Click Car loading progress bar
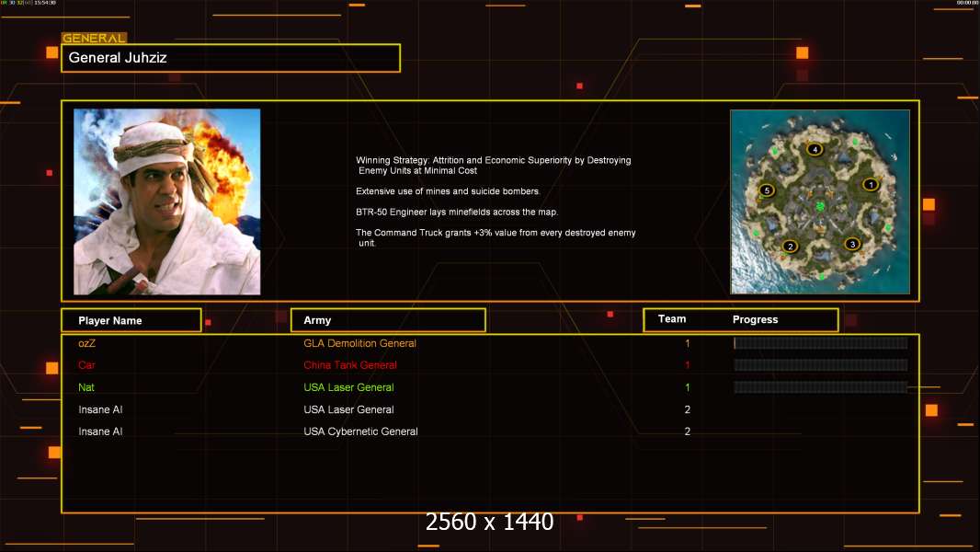The width and height of the screenshot is (980, 552). 821,365
